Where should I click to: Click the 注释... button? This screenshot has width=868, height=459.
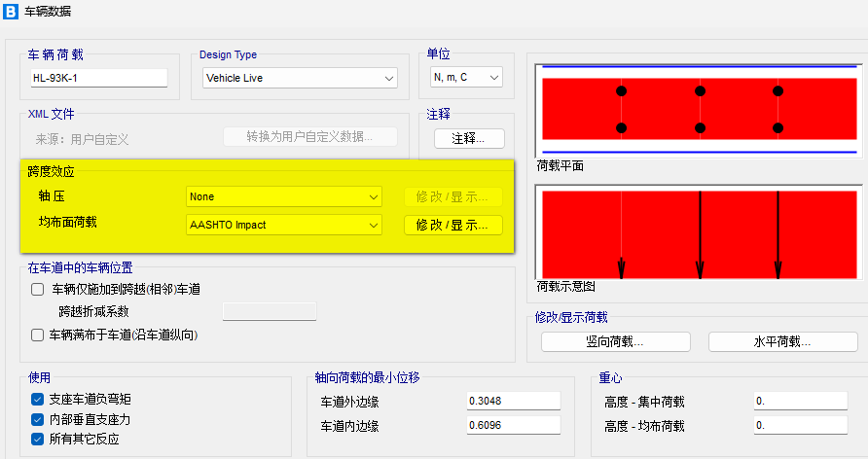click(469, 138)
